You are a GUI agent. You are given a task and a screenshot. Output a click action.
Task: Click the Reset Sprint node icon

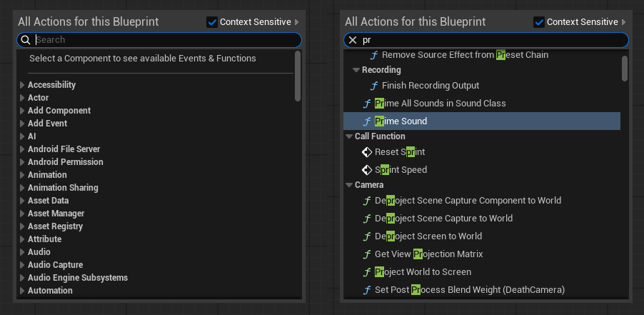(367, 152)
